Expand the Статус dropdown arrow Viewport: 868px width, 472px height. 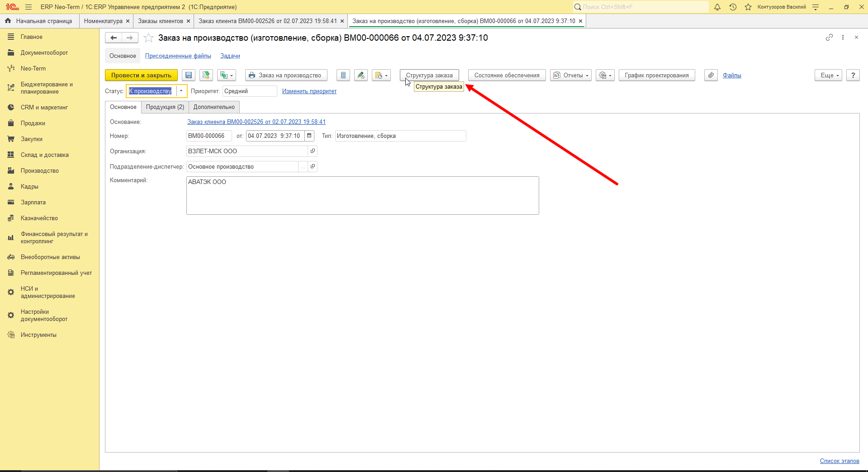tap(181, 91)
